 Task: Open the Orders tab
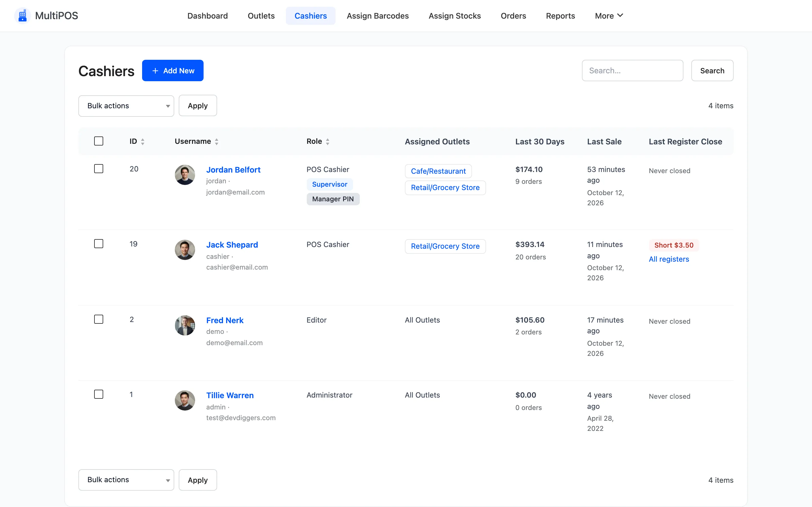[x=513, y=16]
